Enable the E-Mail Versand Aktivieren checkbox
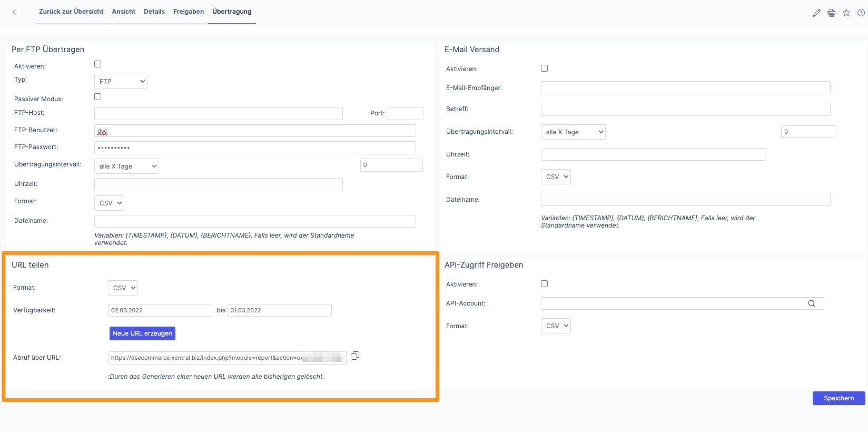This screenshot has width=868, height=433. tap(544, 68)
